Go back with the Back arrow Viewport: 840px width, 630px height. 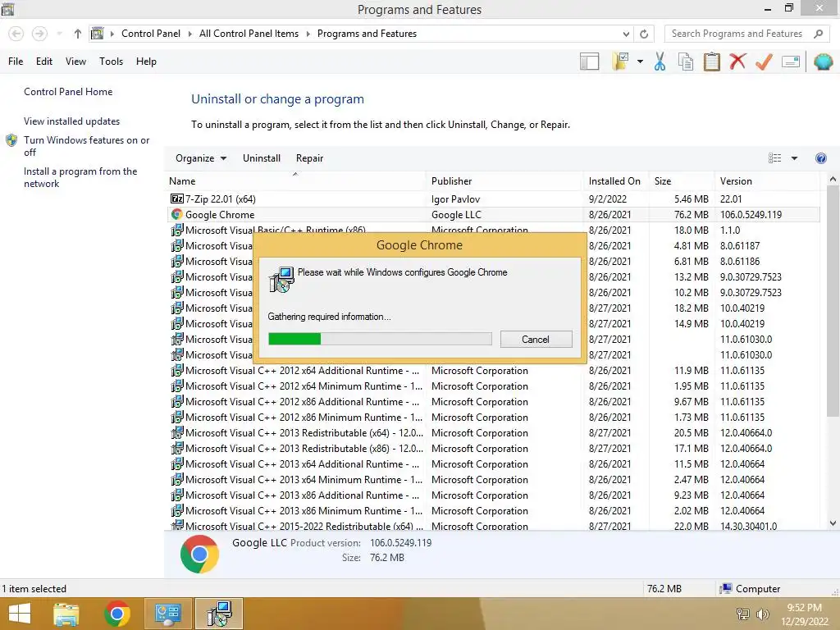[x=16, y=34]
